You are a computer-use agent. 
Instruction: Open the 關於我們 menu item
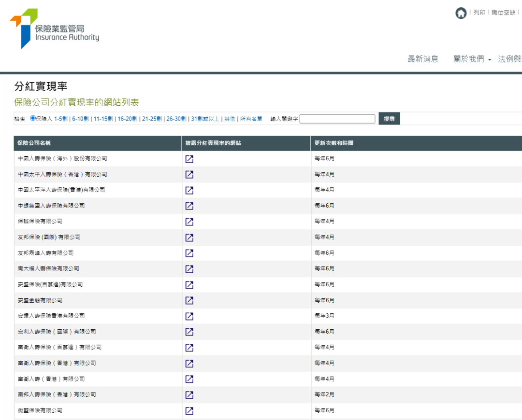[x=469, y=59]
